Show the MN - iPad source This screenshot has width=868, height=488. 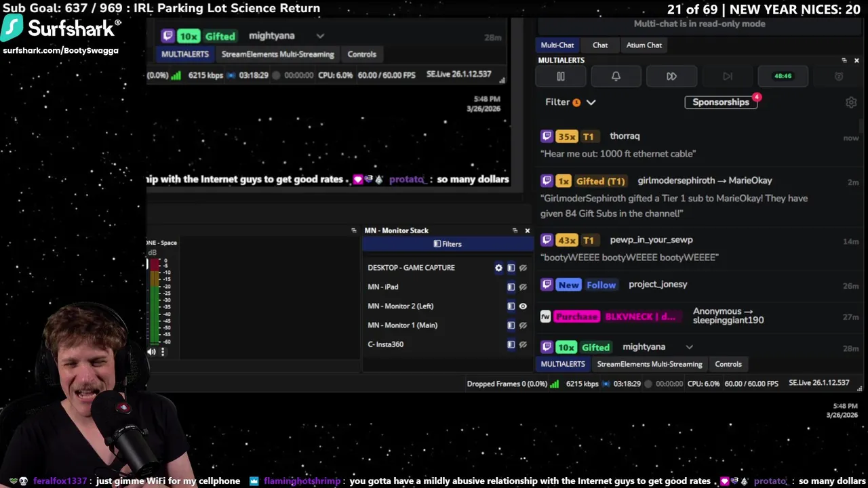pyautogui.click(x=523, y=287)
